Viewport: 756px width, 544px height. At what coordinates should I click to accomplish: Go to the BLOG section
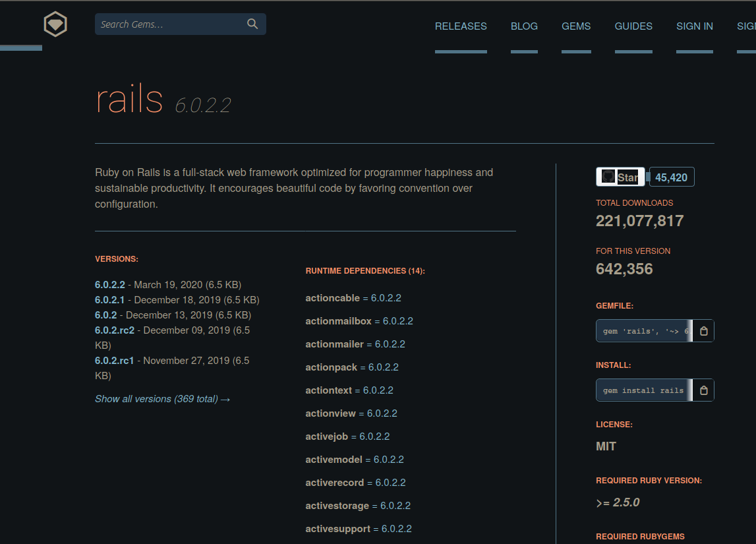tap(524, 26)
